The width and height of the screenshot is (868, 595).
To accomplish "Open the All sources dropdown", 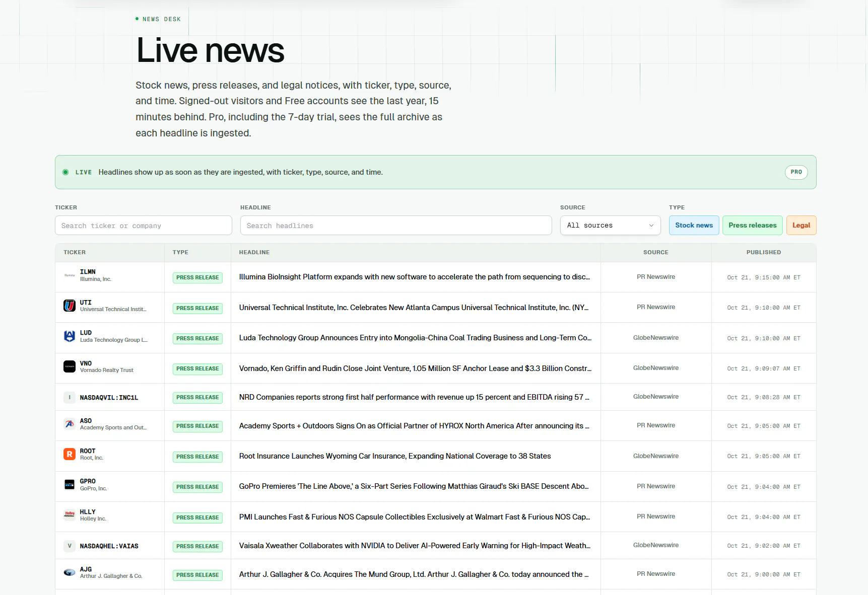I will (610, 226).
